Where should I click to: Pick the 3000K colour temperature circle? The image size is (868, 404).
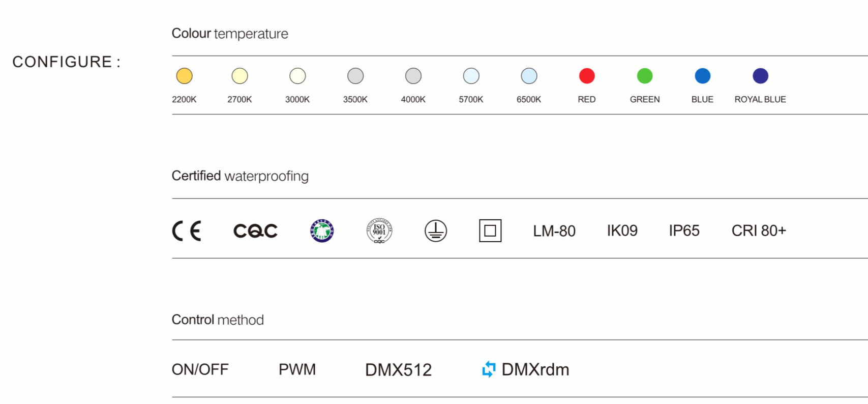tap(297, 76)
